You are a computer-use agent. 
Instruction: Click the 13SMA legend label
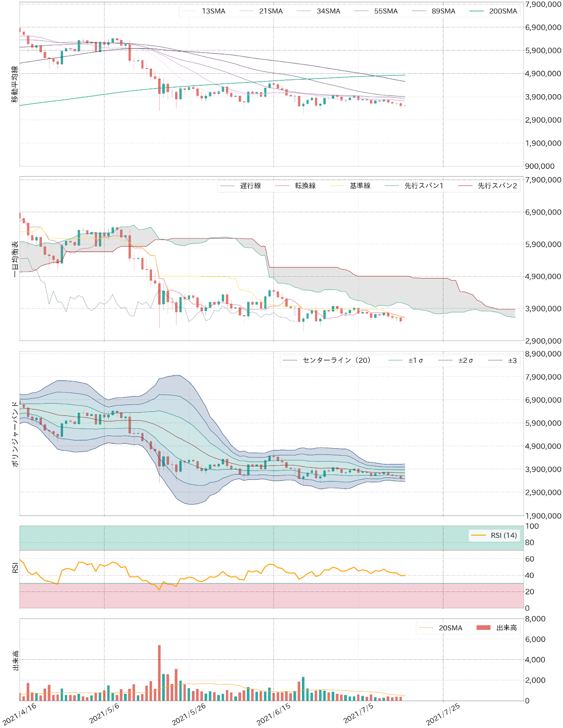214,11
